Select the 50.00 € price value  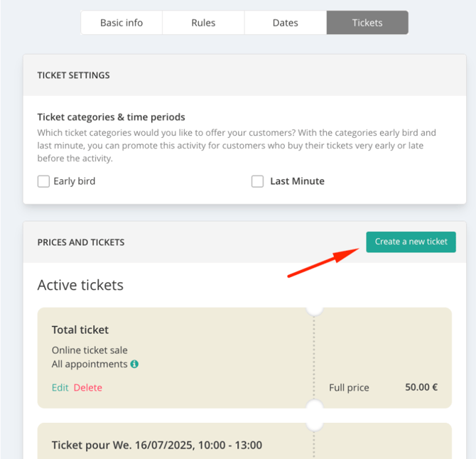point(421,387)
